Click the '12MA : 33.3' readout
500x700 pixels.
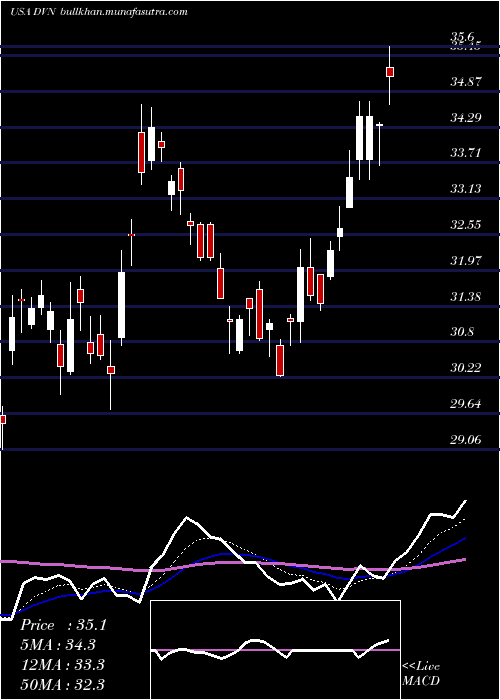[x=62, y=664]
